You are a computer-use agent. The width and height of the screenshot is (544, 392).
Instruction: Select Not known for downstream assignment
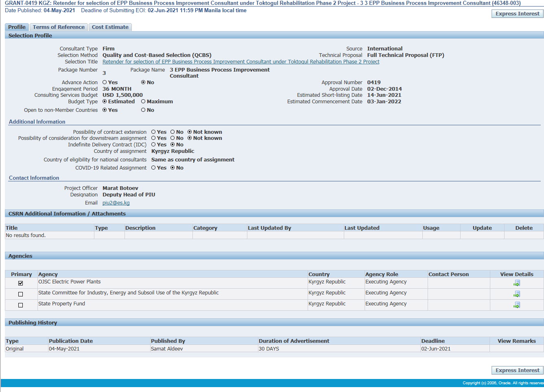point(190,138)
